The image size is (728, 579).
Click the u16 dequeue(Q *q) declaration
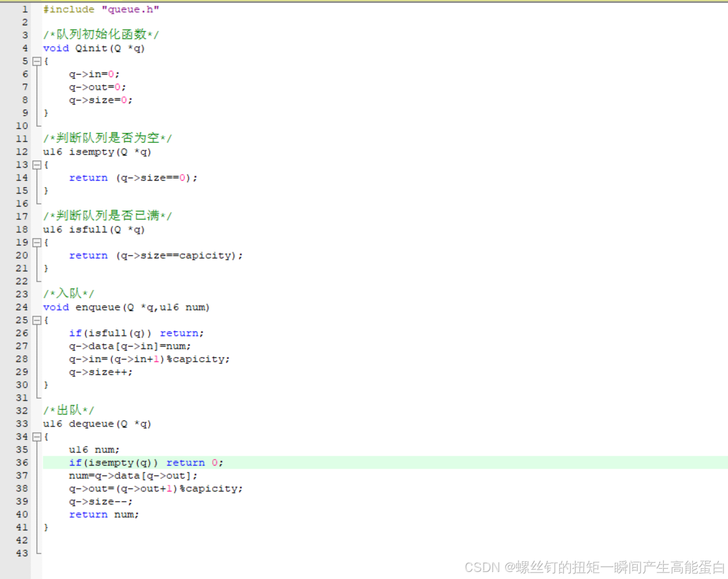[x=97, y=424]
